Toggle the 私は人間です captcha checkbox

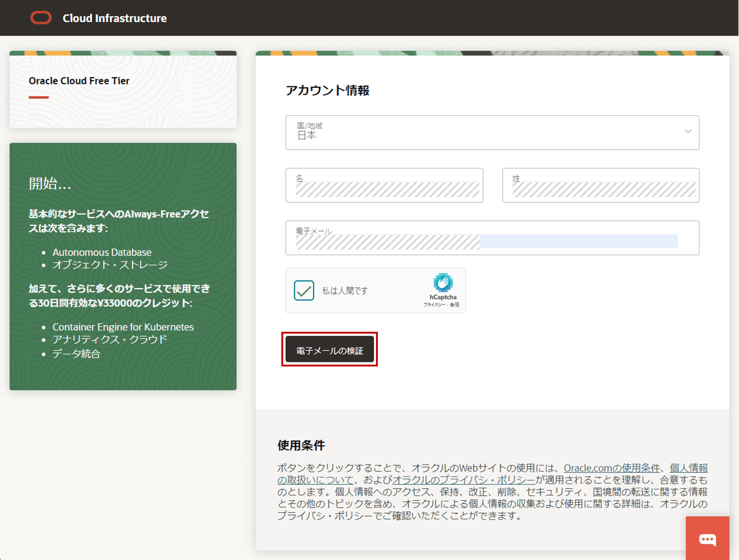click(304, 290)
